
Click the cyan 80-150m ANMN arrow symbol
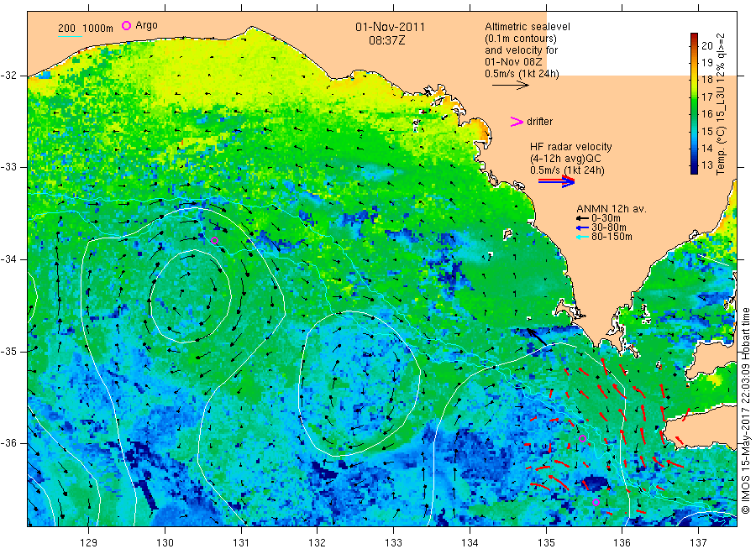[582, 237]
